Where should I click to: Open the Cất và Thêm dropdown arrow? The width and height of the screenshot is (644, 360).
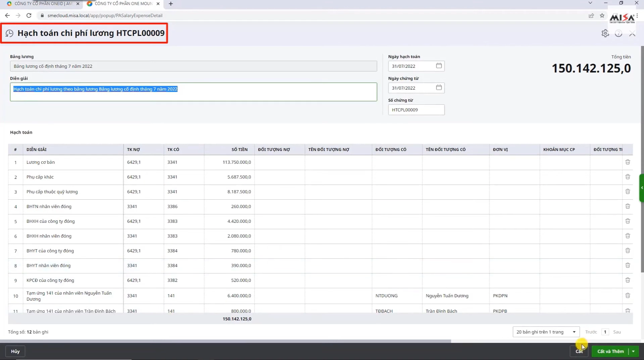(633, 351)
